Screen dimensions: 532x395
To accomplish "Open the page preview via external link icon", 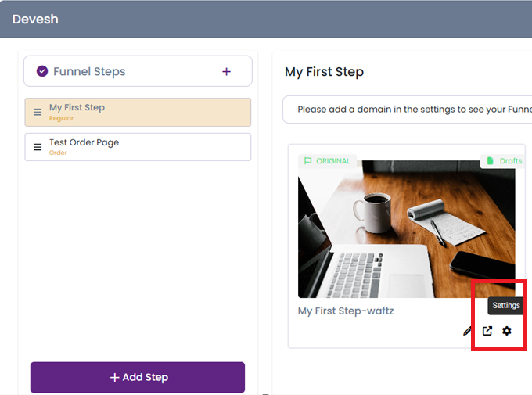I will 487,331.
